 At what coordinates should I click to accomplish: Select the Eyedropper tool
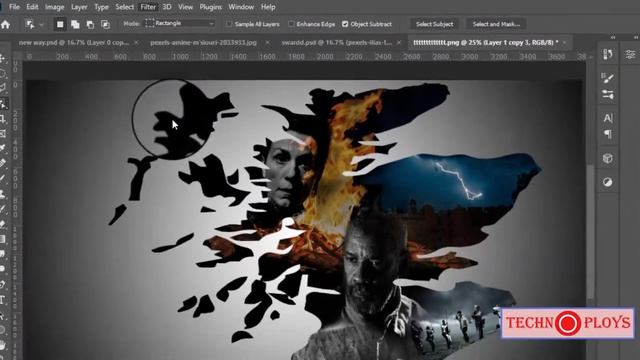3,148
